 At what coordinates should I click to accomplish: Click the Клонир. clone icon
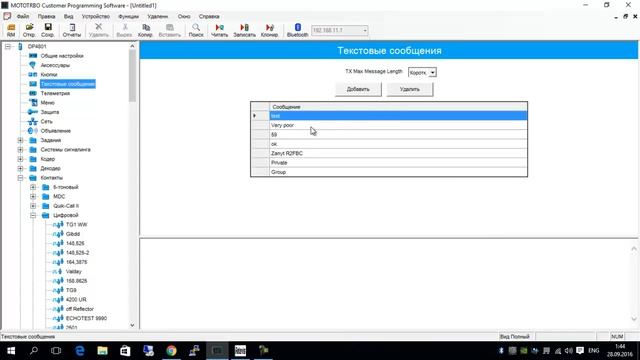(269, 30)
